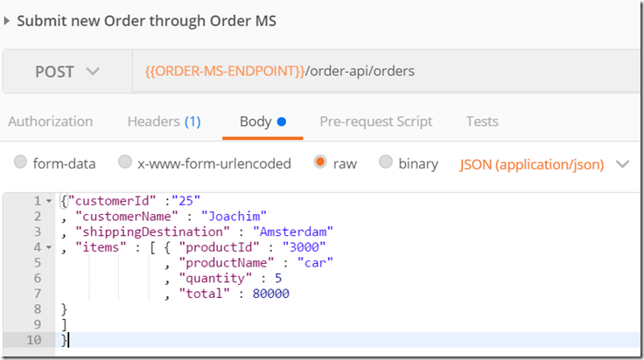Fold the items array at line 4
The width and height of the screenshot is (644, 360).
[x=48, y=247]
